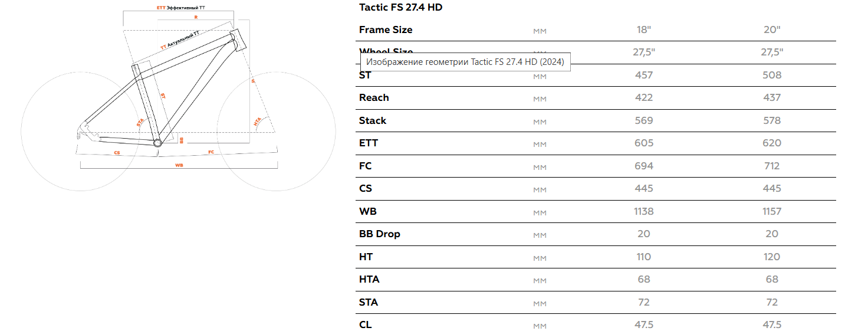Click the WB label under the bike diagram
This screenshot has height=331, width=868.
pos(179,166)
